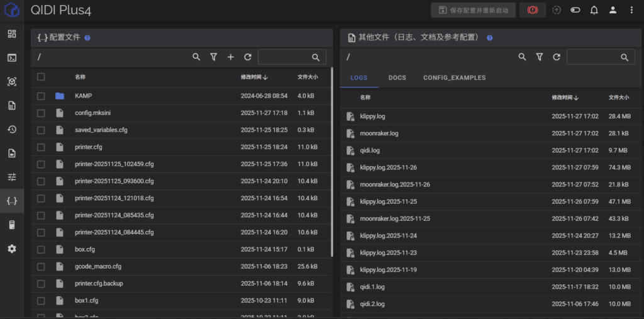Open filter options in other files panel
The height and width of the screenshot is (319, 644).
[540, 57]
